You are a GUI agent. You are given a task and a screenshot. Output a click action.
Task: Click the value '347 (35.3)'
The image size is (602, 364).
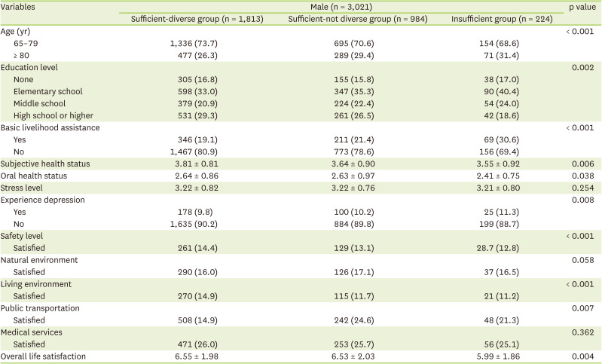tap(354, 91)
